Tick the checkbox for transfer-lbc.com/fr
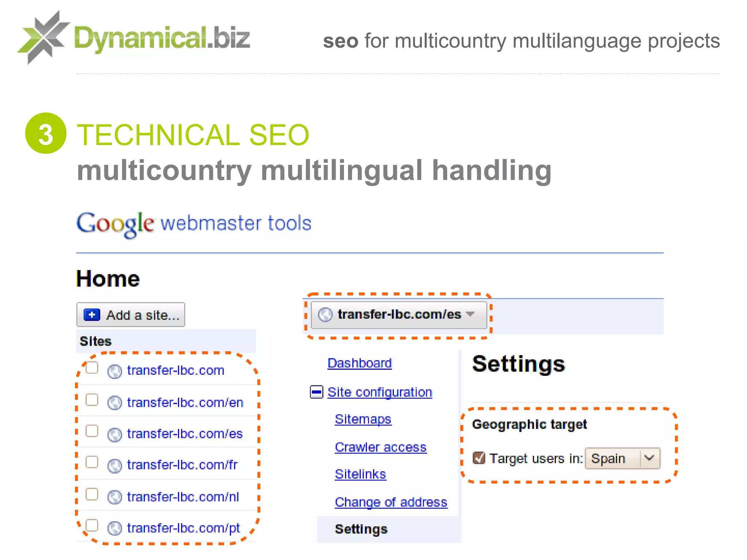747x560 pixels. click(x=92, y=462)
